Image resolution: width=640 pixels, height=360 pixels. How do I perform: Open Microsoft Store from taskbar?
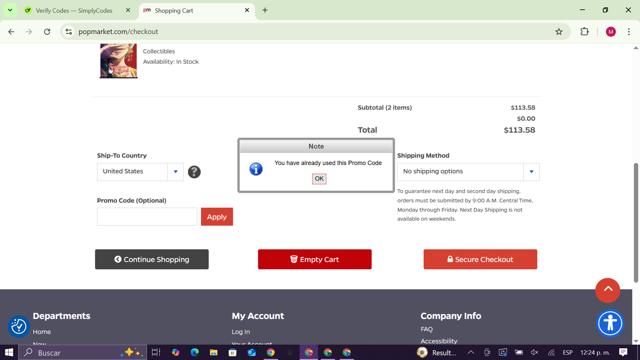(233, 352)
